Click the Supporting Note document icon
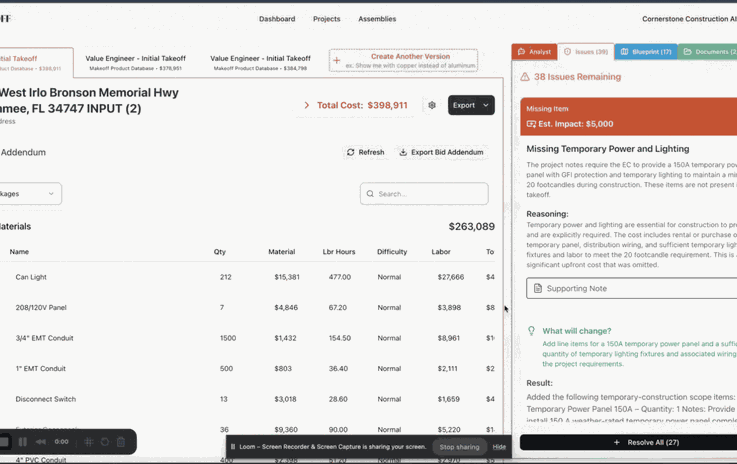This screenshot has width=737, height=464. [538, 289]
